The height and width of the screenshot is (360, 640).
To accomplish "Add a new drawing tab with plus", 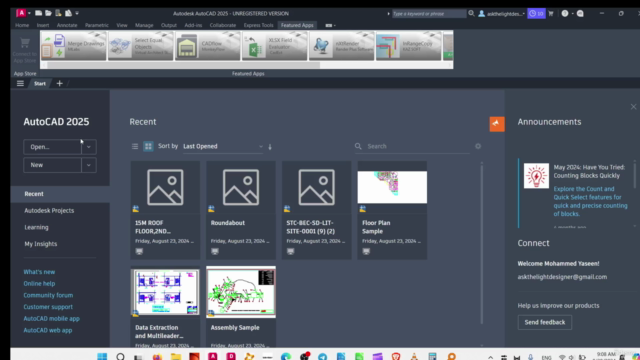I will point(59,83).
